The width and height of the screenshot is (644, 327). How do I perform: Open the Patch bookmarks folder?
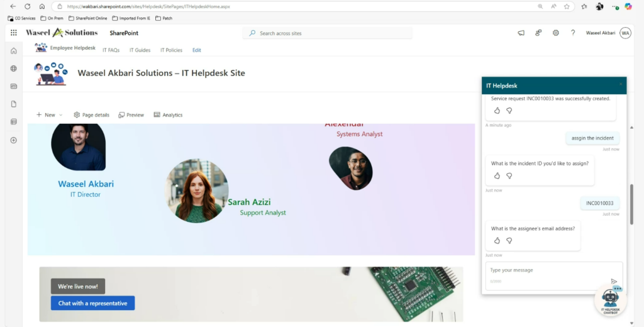tap(164, 18)
